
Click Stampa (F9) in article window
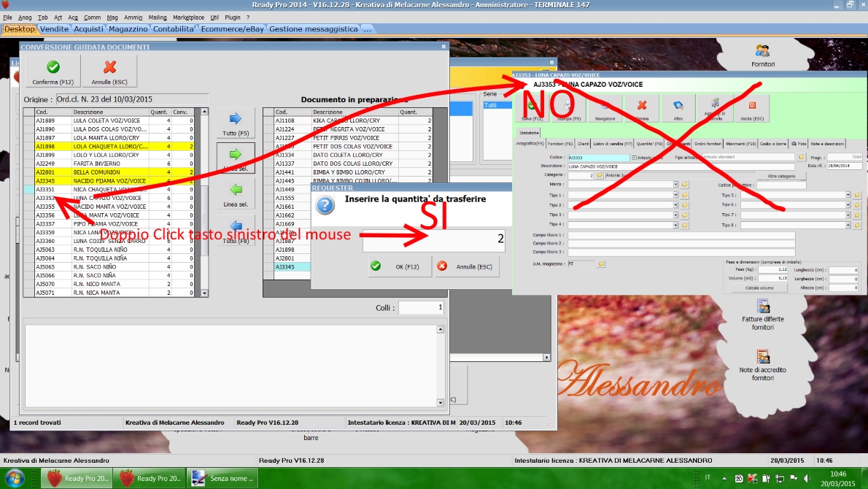(x=568, y=109)
